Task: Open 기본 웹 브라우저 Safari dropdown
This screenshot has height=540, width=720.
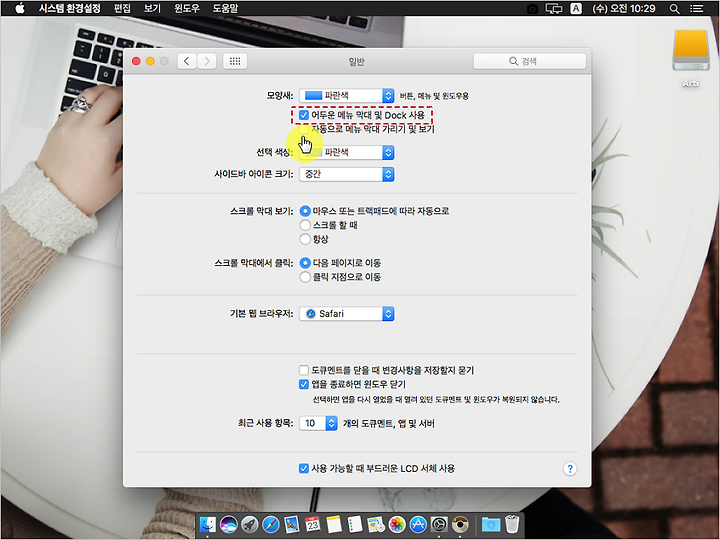Action: pos(347,314)
